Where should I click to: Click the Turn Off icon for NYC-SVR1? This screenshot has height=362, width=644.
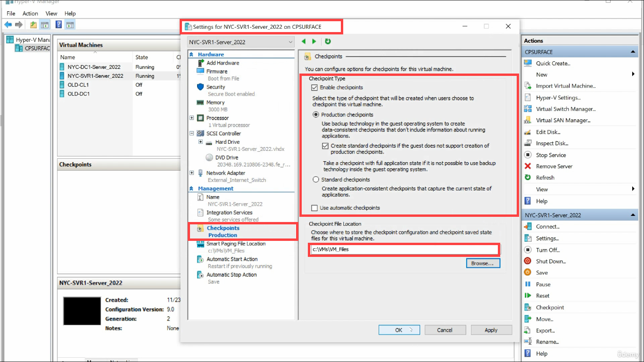click(x=528, y=250)
